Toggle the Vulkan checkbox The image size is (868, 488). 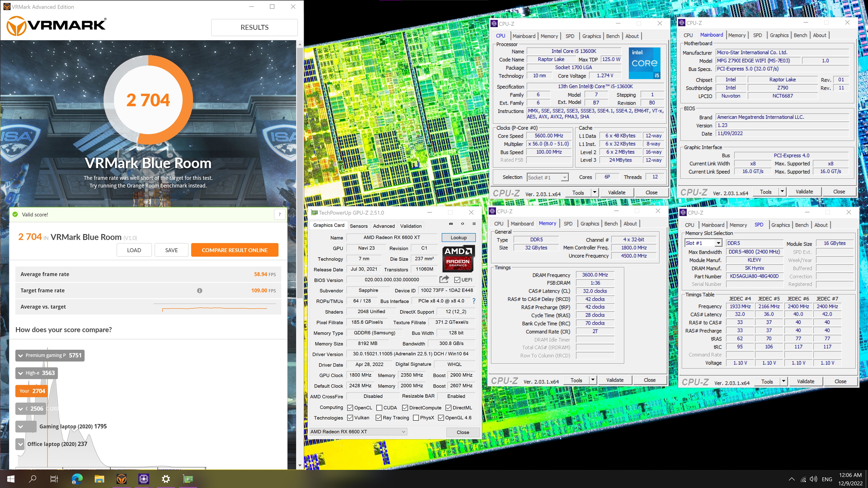(350, 418)
